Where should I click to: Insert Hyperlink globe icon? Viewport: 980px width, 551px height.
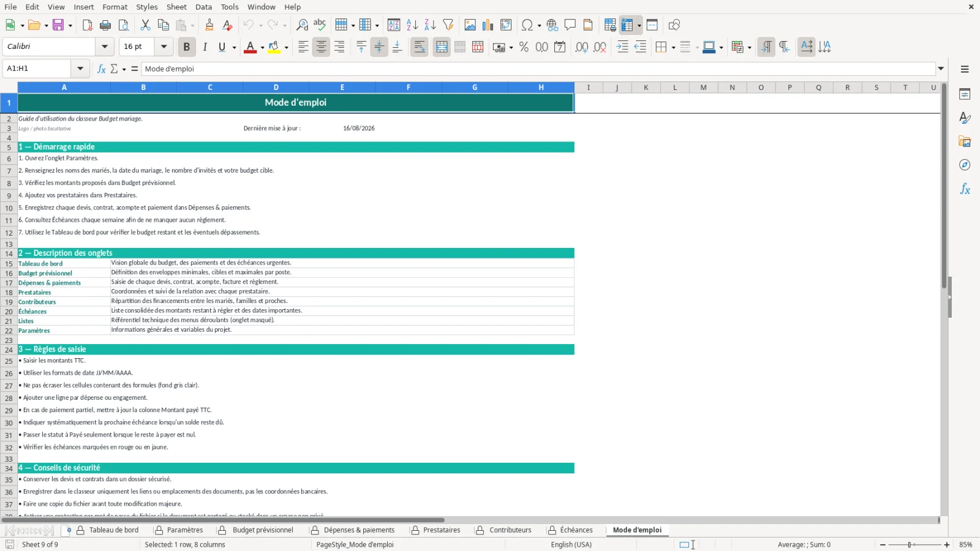point(552,25)
